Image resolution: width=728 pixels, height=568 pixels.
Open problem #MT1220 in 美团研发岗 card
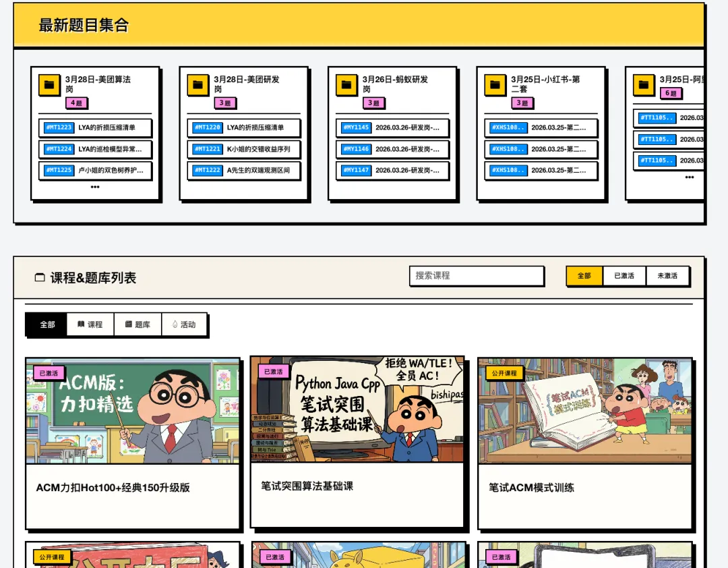tap(244, 127)
